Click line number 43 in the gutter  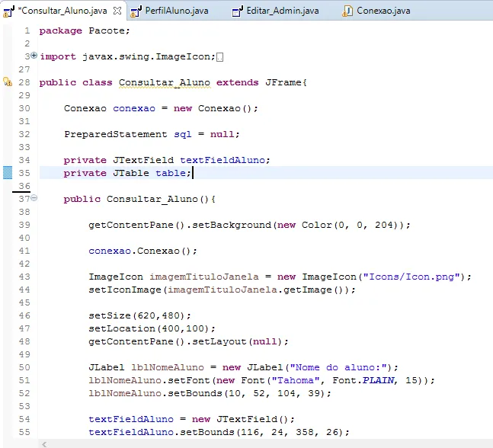coord(24,277)
